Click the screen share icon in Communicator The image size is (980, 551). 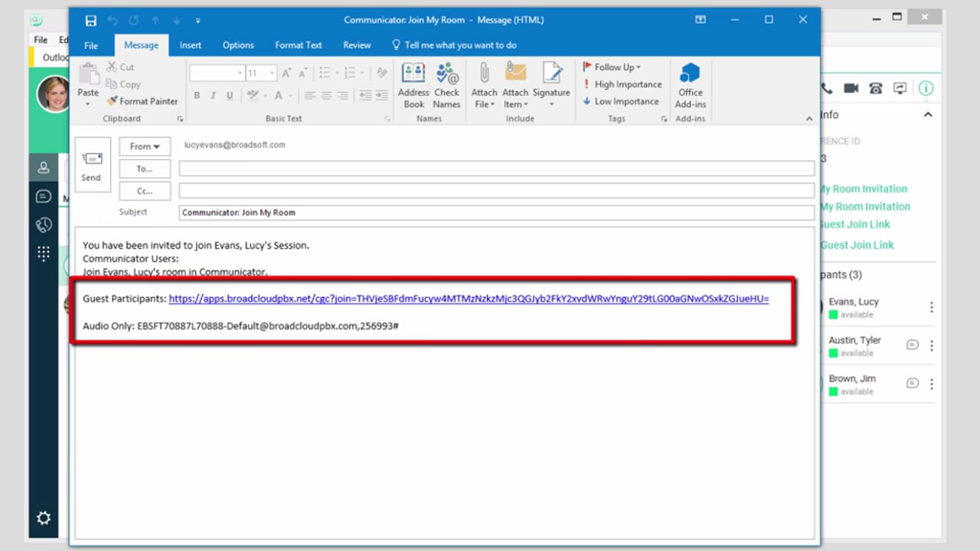(900, 88)
